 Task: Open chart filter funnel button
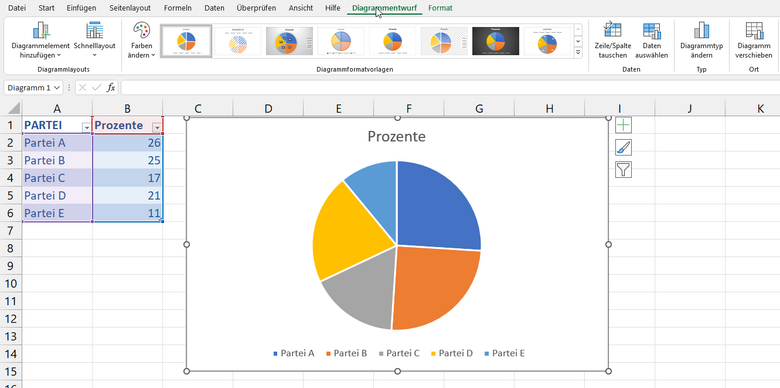coord(623,170)
